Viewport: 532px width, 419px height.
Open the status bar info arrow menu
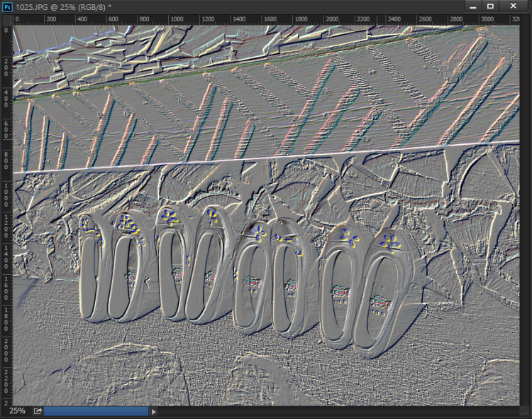(x=154, y=410)
